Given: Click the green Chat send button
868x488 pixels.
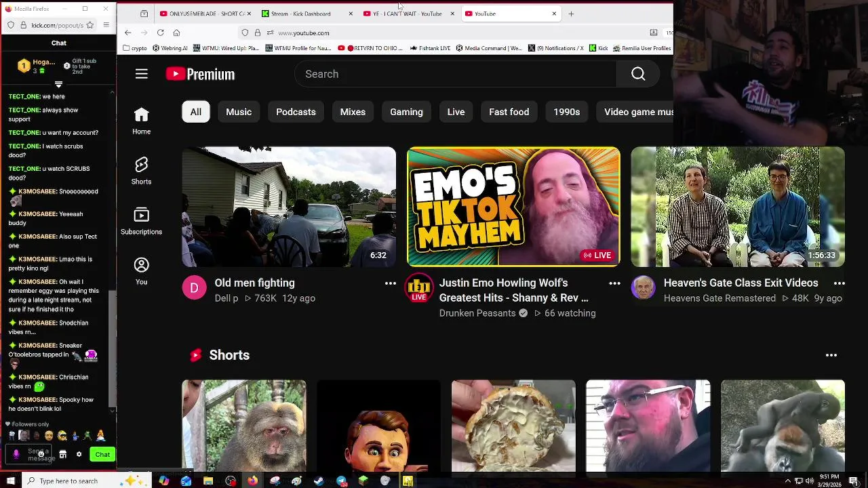Looking at the screenshot, I should [x=102, y=454].
